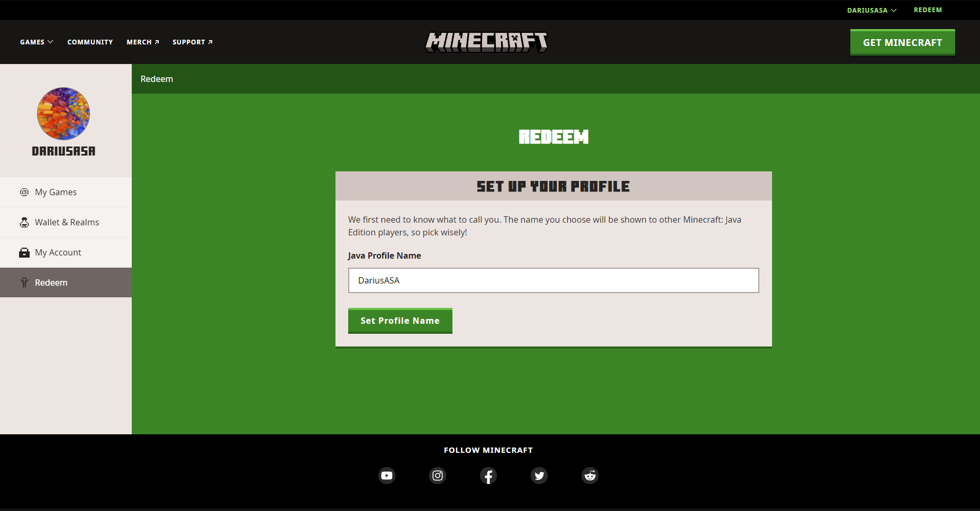Open My Account in the sidebar
The width and height of the screenshot is (980, 511).
click(66, 252)
